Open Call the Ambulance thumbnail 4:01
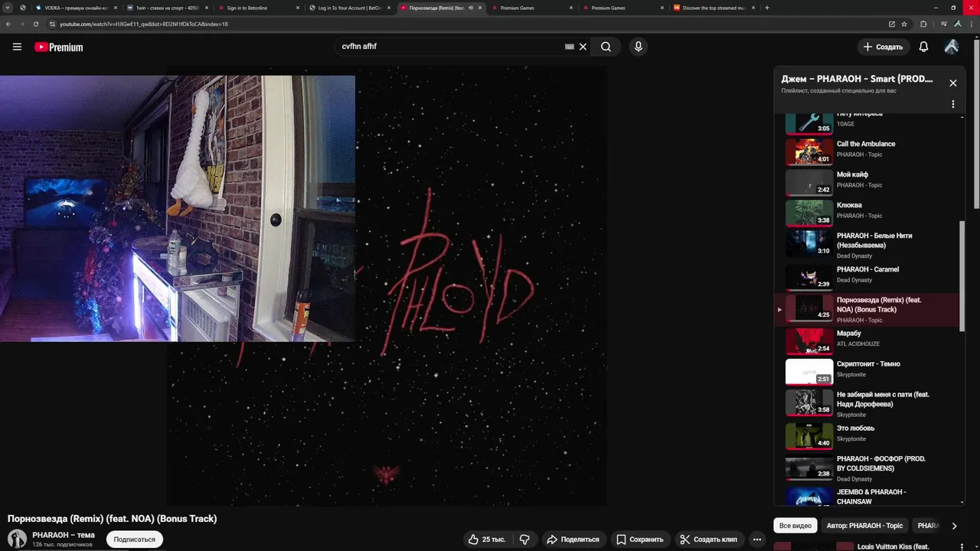 point(809,152)
